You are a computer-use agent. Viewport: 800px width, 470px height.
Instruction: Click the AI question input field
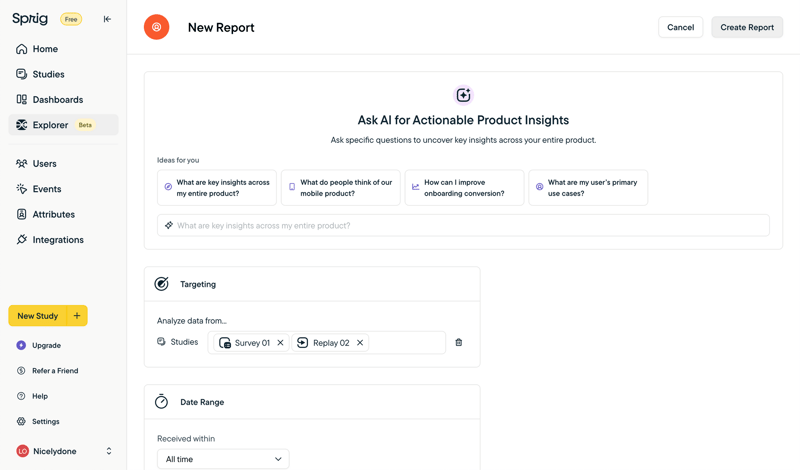tap(463, 226)
